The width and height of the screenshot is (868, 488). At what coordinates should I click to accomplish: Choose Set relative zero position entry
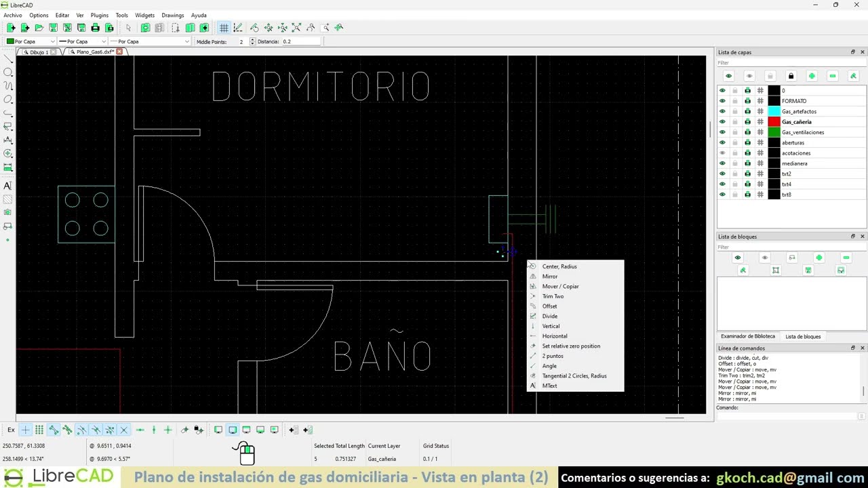571,346
